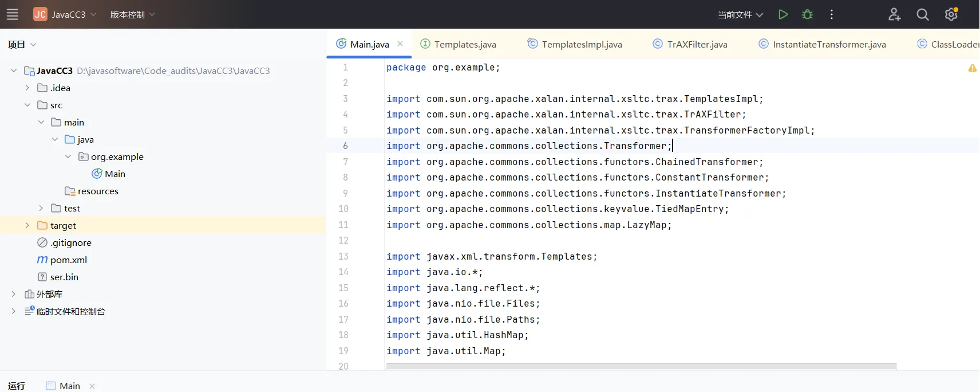Open IDE settings gear
The image size is (980, 392).
(951, 14)
